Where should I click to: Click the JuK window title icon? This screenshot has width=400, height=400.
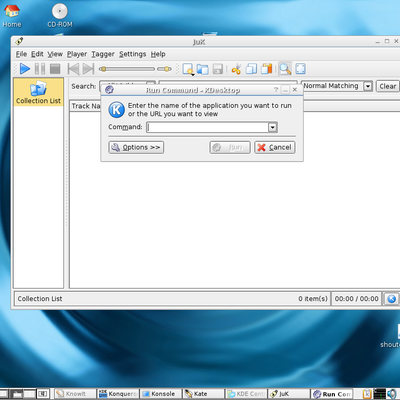[19, 41]
